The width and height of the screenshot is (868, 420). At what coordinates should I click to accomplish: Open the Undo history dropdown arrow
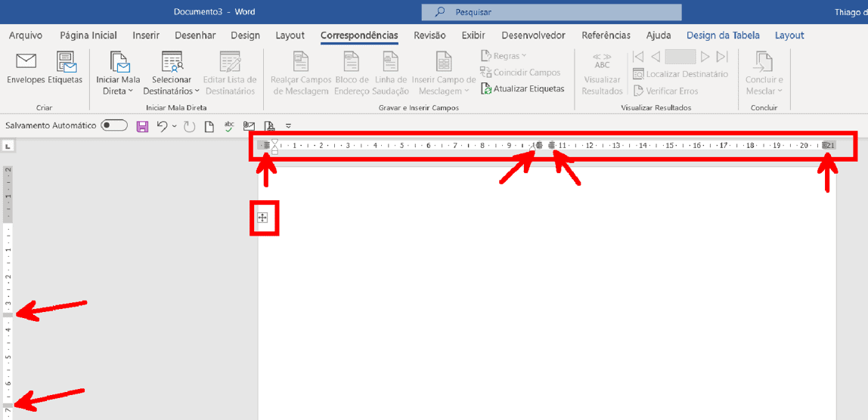coord(175,127)
